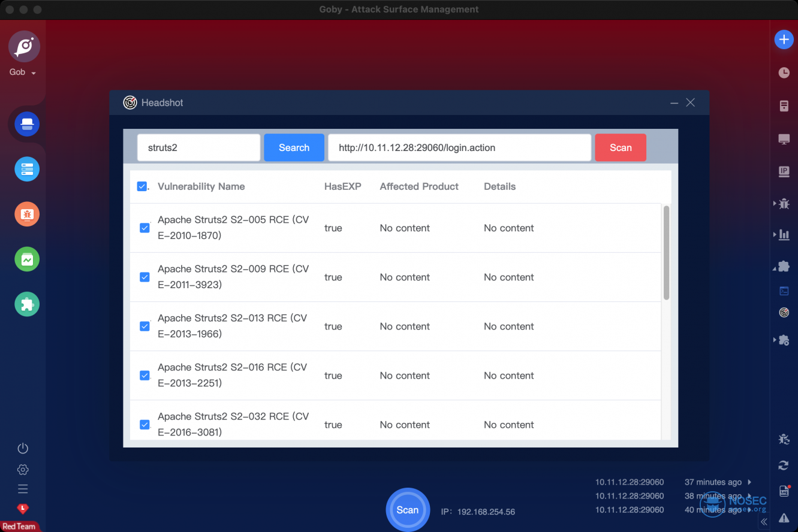Select Apache Struts2 S2-016 RCE row name

pos(232,375)
